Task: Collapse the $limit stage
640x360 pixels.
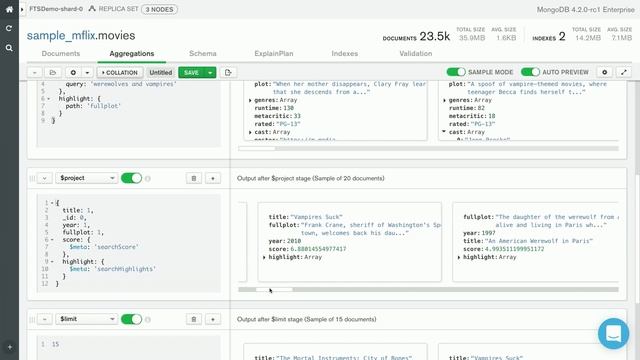Action: (44, 319)
